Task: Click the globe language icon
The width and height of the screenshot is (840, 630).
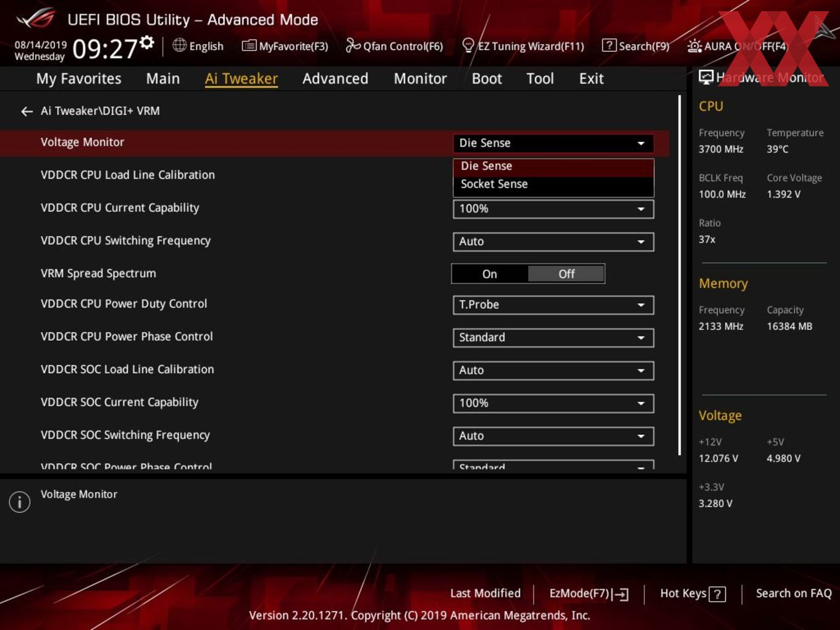Action: 179,45
